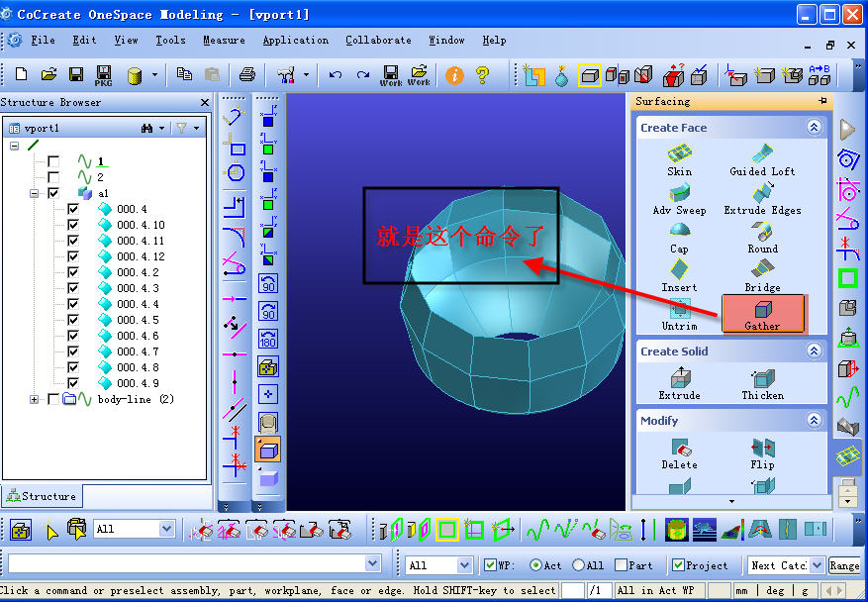Choose the Thicken solid tool

[x=762, y=384]
